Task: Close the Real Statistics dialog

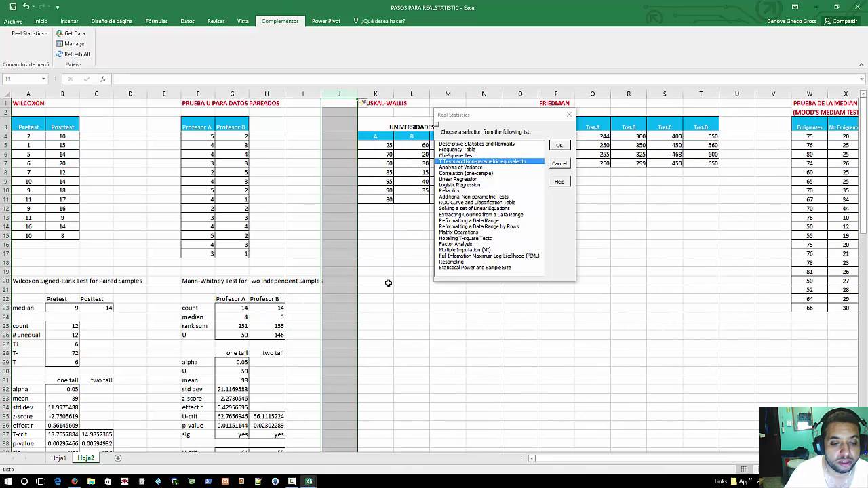Action: [569, 115]
